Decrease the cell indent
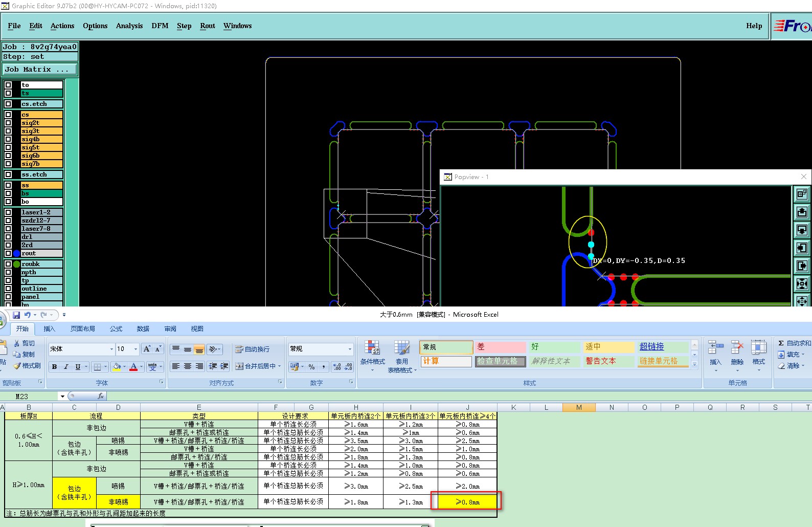Viewport: 812px width, 527px height. [x=213, y=366]
